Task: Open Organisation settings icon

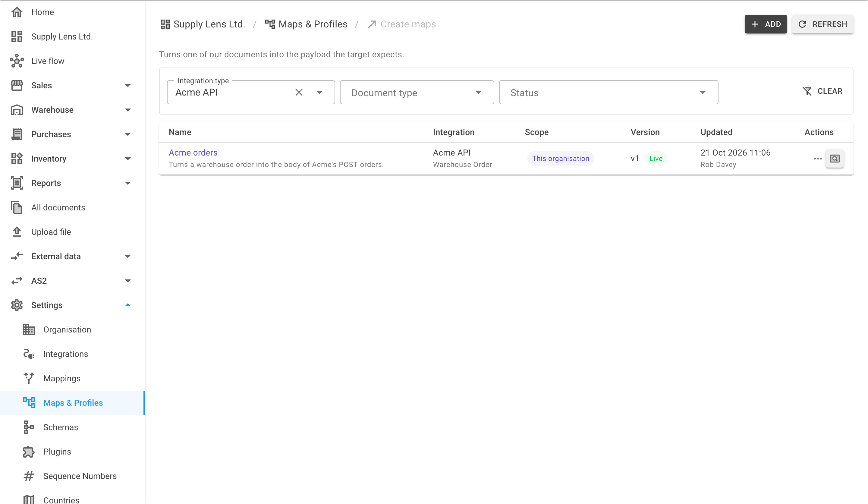Action: pos(29,330)
